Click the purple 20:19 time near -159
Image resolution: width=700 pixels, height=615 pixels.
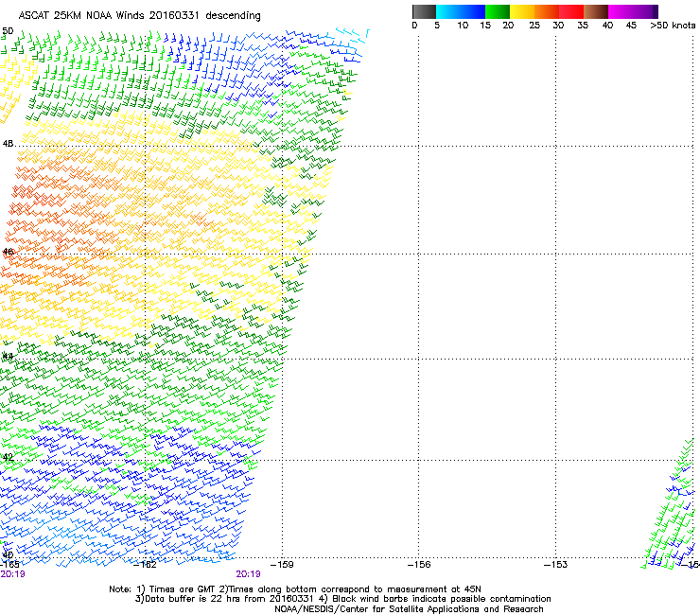click(248, 574)
